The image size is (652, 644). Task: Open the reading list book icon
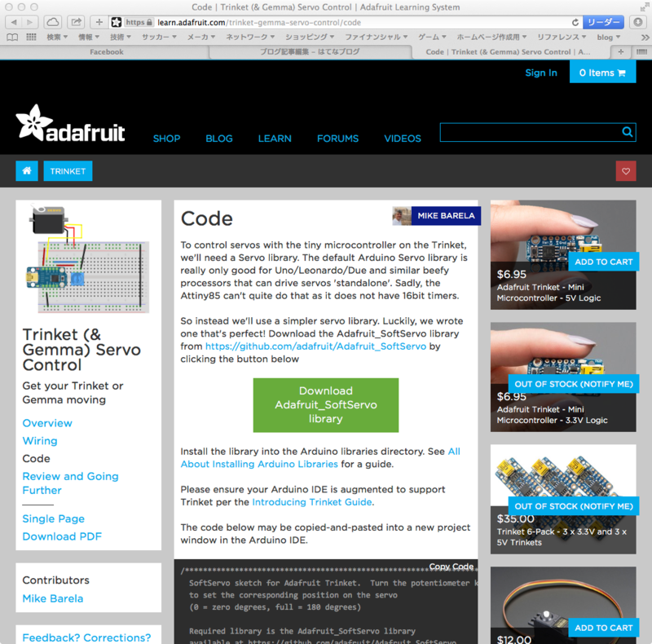click(12, 37)
